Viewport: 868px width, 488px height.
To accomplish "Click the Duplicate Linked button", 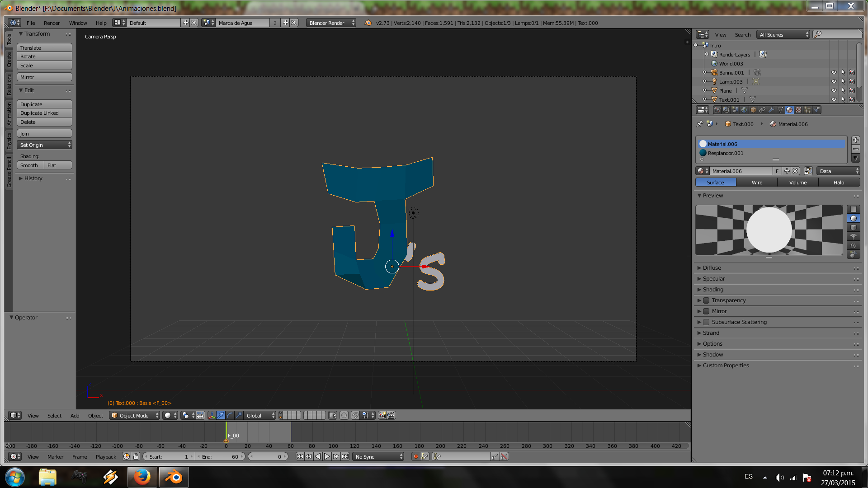I will (x=44, y=113).
